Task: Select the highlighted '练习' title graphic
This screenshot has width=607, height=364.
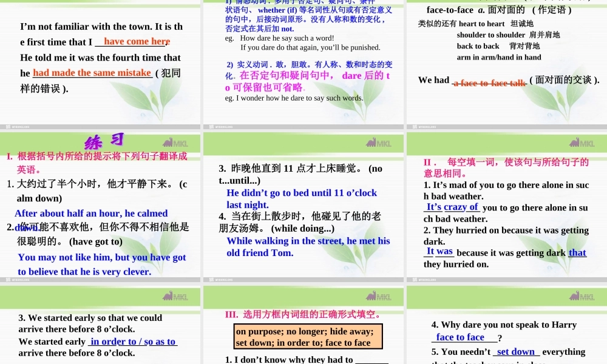Action: [103, 141]
